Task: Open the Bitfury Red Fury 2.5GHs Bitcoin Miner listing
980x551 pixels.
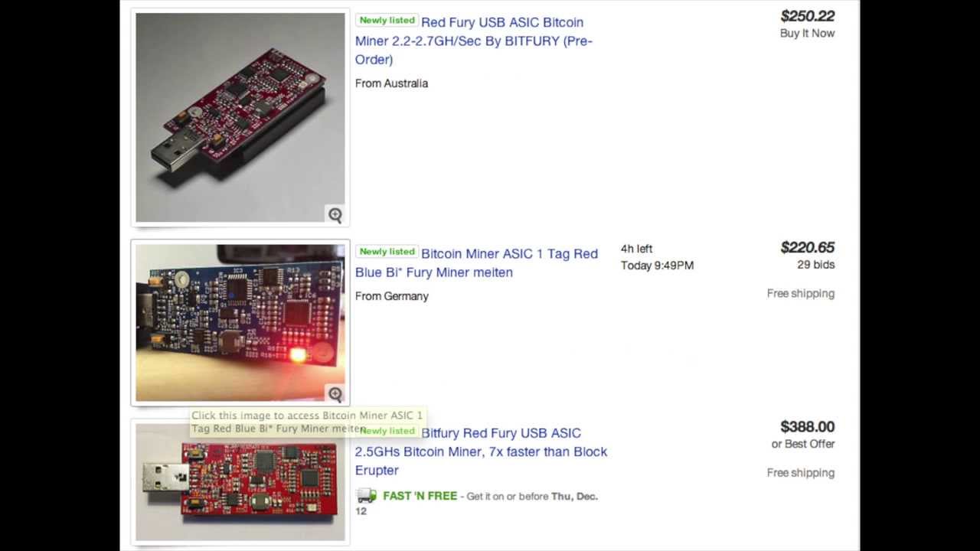Action: 481,452
